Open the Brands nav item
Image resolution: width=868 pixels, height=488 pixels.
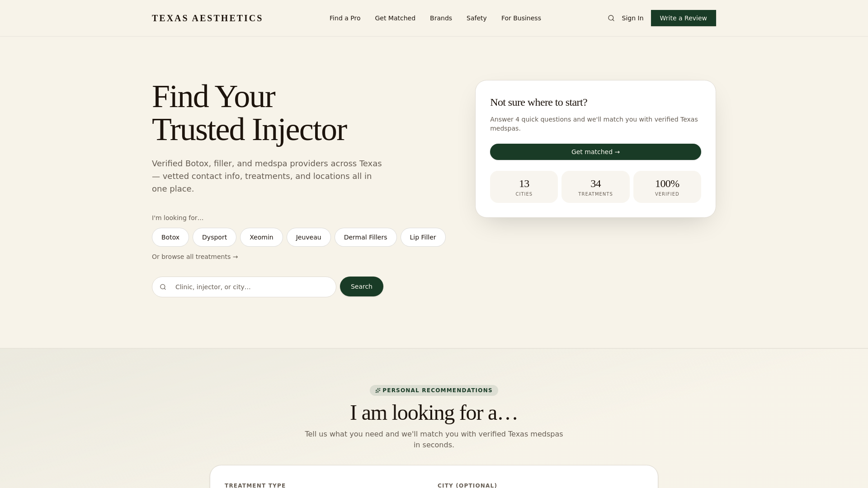[441, 18]
